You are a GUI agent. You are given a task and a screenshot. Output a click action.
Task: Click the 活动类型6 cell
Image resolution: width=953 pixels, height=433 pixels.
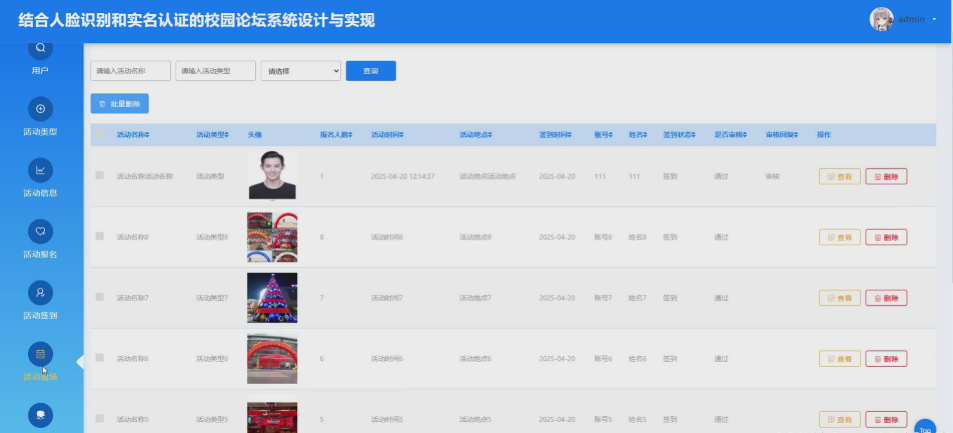(x=212, y=359)
